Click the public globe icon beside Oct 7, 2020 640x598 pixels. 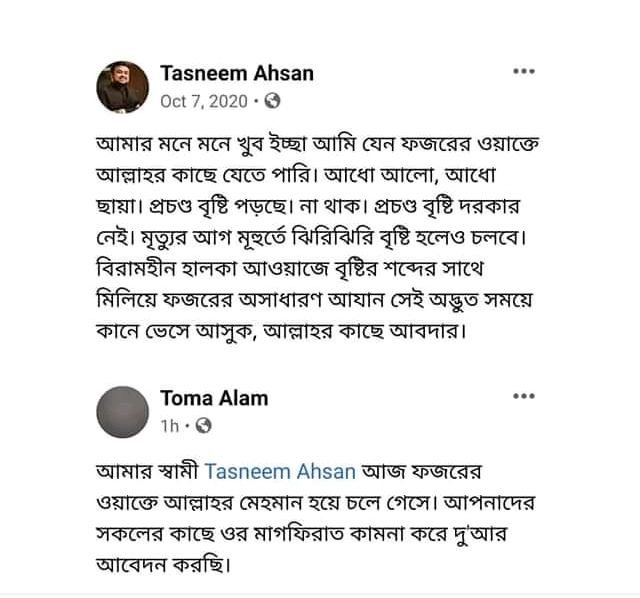274,101
